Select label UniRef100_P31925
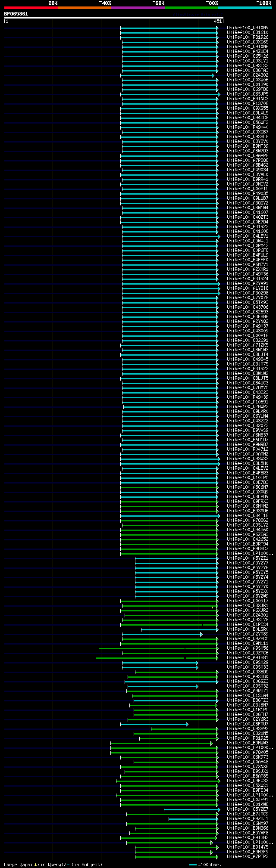The width and height of the screenshot is (276, 868). [248, 738]
